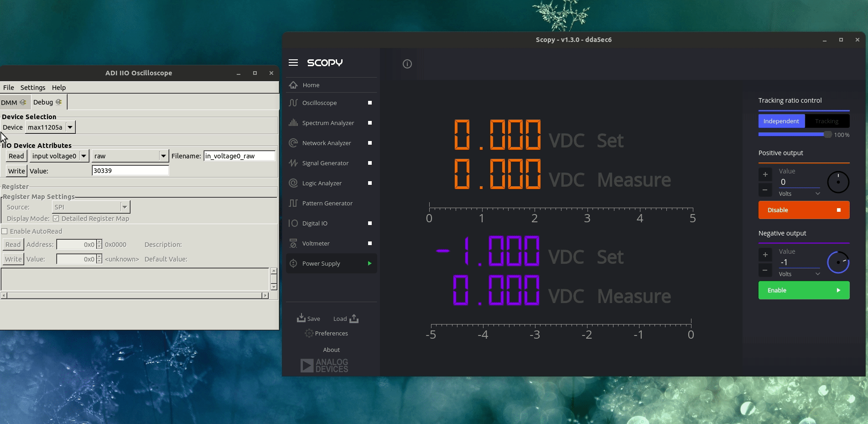Open the raw attribute dropdown
Screen dimensions: 868x424
[x=130, y=156]
